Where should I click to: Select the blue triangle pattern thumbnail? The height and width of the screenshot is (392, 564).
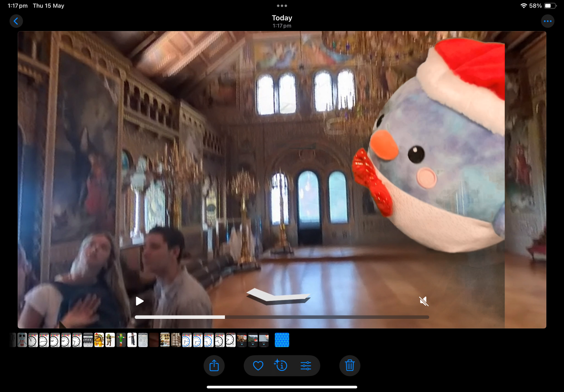pos(282,340)
